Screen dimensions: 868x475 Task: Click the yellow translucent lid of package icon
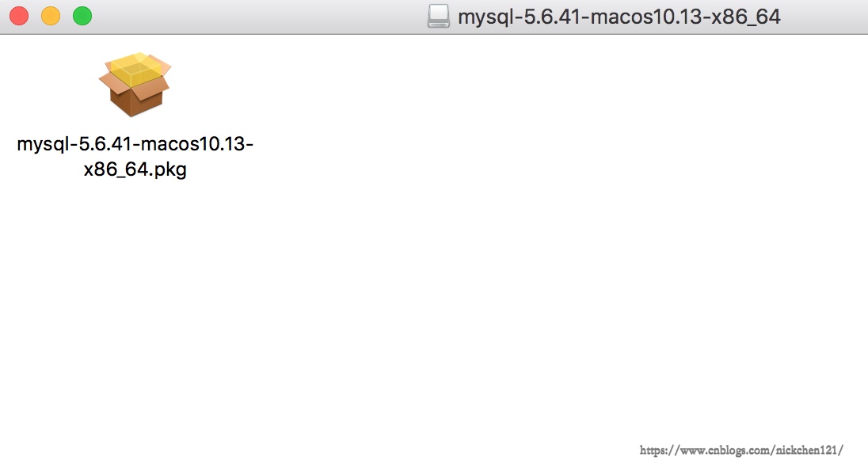(x=135, y=70)
